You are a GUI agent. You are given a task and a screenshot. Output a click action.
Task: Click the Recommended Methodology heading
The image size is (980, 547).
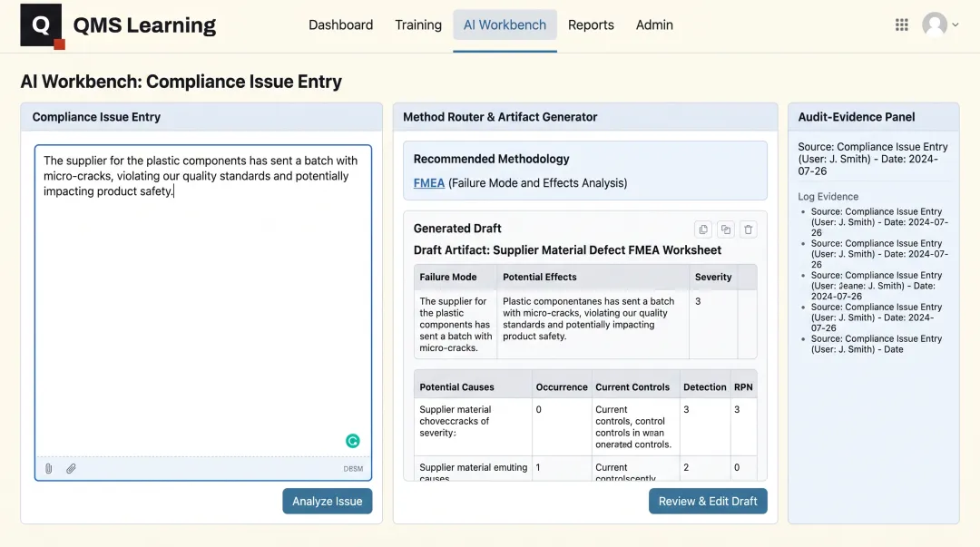click(491, 159)
